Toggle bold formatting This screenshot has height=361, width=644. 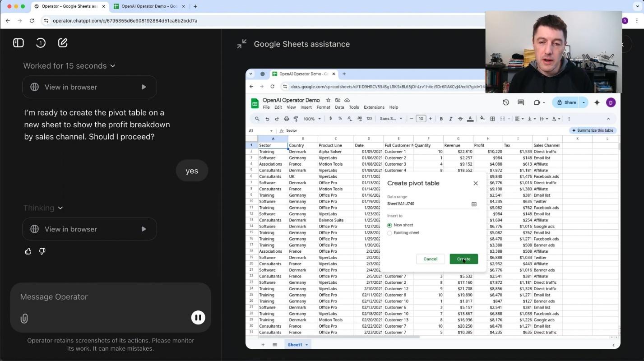[441, 119]
